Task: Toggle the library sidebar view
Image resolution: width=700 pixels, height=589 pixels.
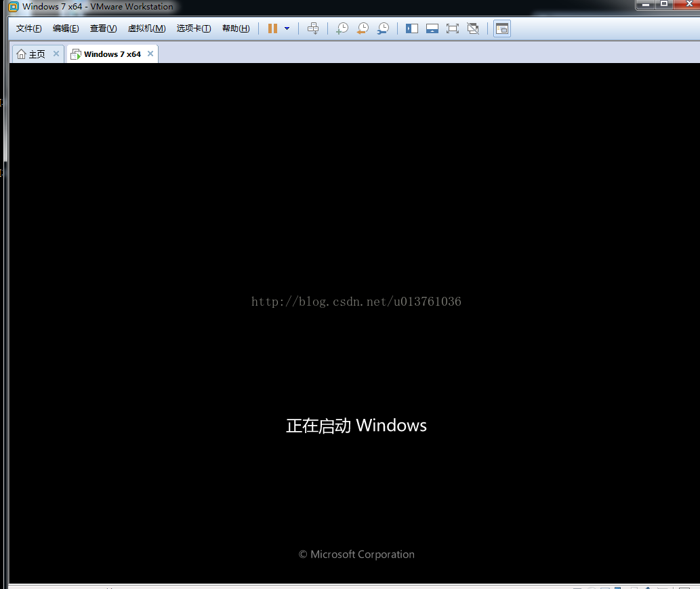Action: [411, 28]
